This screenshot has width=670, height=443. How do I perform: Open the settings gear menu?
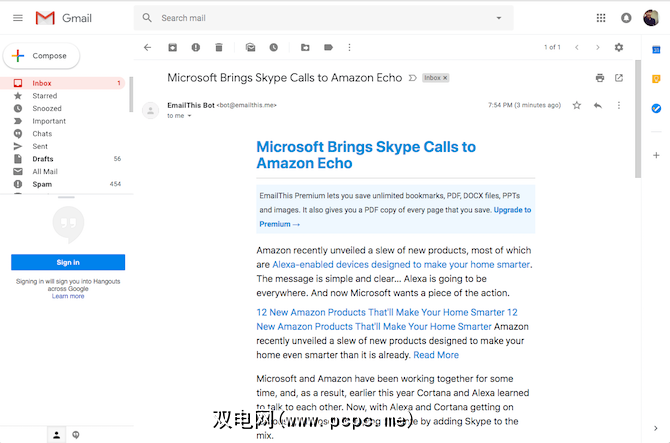[x=618, y=47]
